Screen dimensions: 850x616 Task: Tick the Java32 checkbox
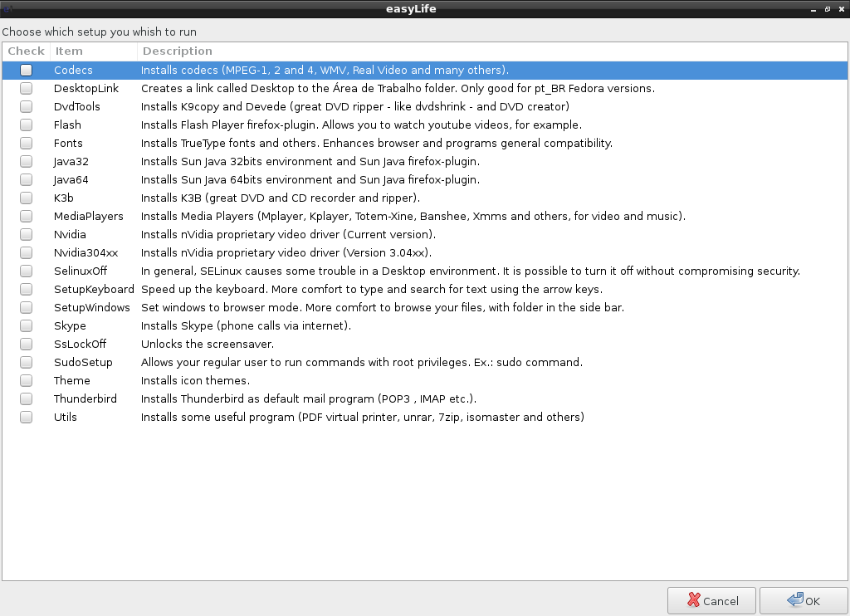point(26,162)
